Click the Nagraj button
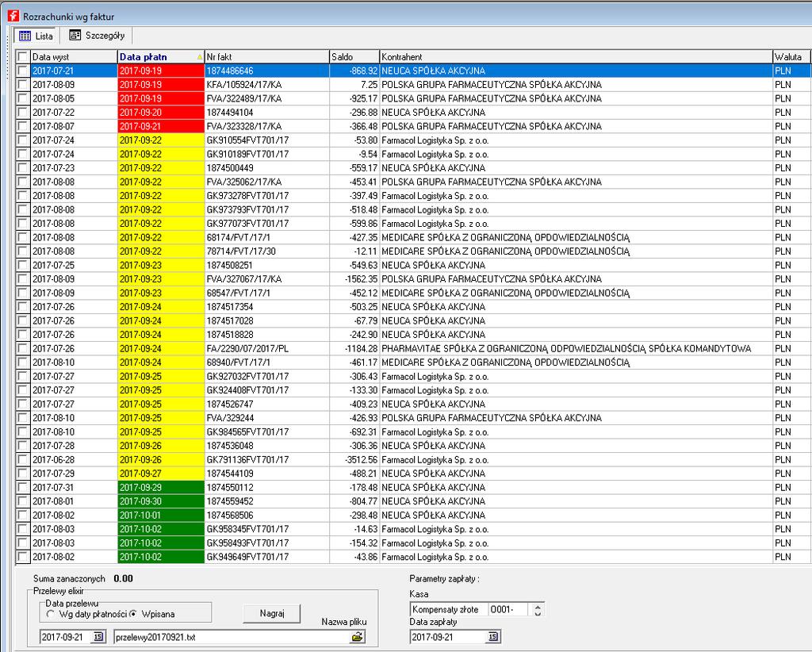812x652 pixels. pyautogui.click(x=272, y=613)
